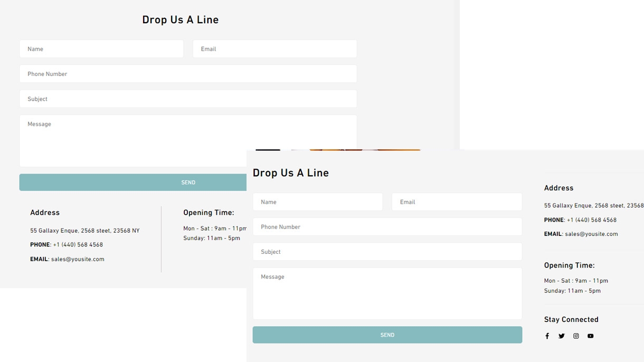
Task: Click sales@yousite.com below the upper-left form
Action: (x=78, y=259)
